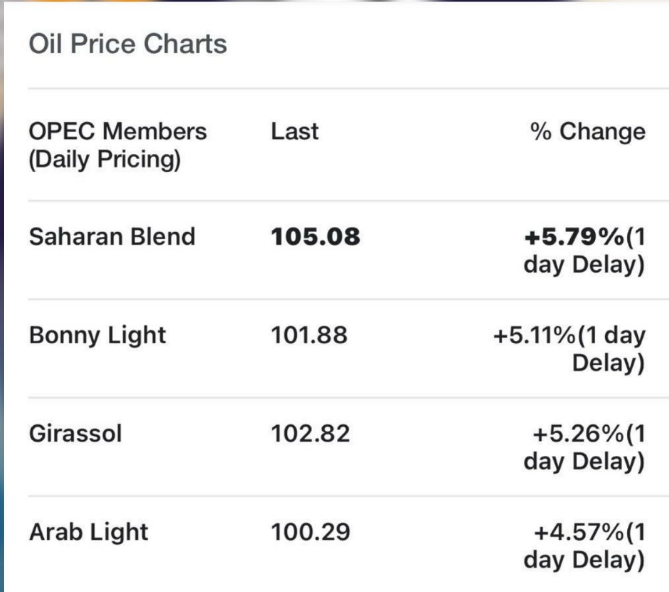
Task: Click Girassol price 102.82
Action: click(310, 435)
